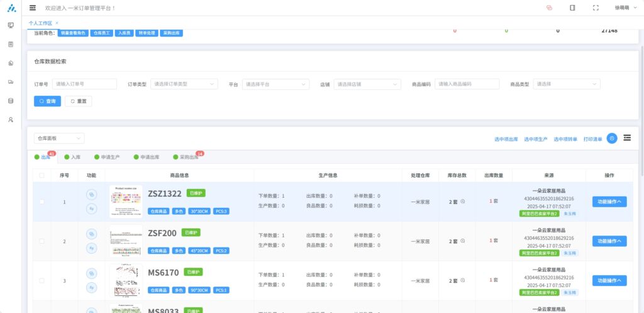The image size is (644, 313).
Task: Open the 订单类型 dropdown
Action: [184, 84]
